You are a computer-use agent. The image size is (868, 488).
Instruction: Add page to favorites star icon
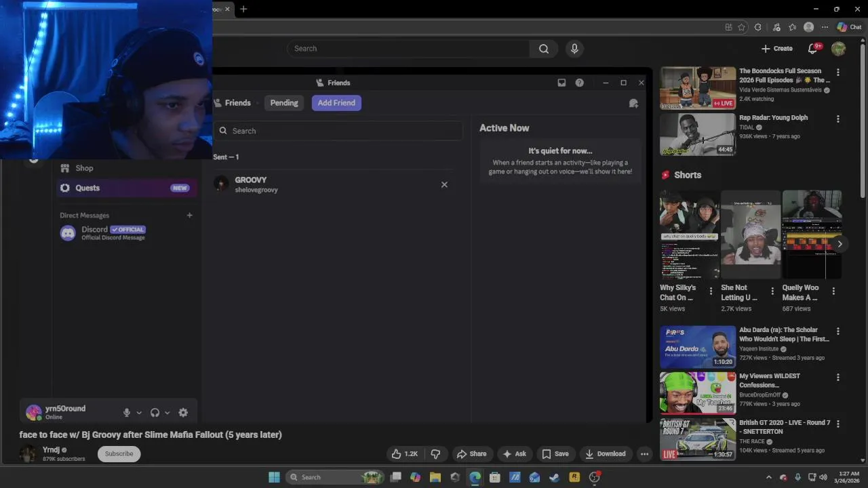(x=742, y=27)
